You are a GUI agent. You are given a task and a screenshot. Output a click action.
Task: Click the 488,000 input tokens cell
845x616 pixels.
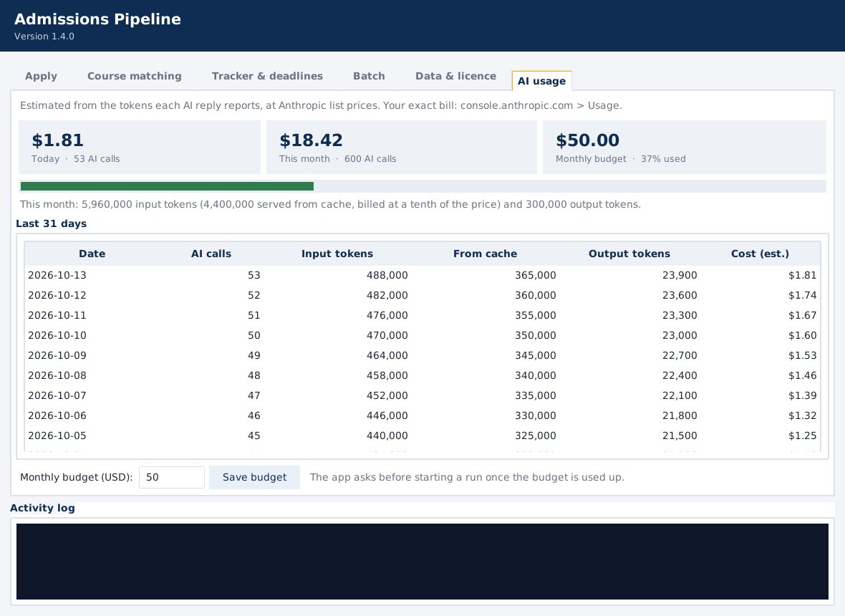click(387, 275)
